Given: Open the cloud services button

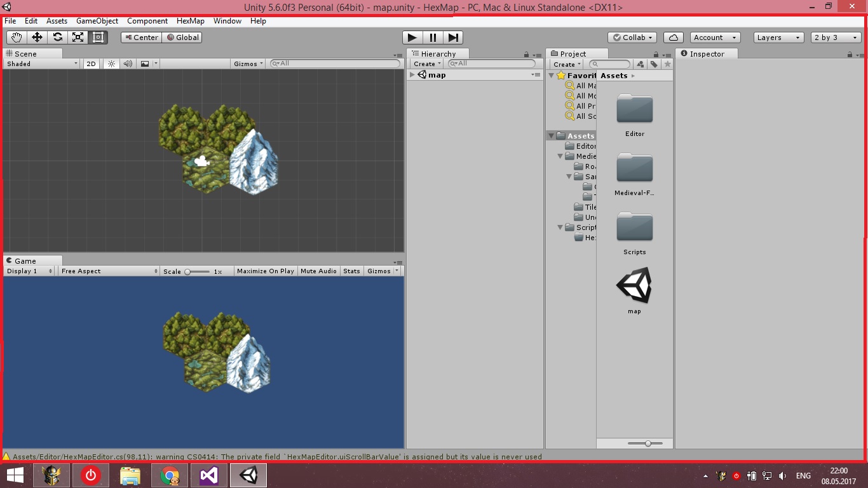Looking at the screenshot, I should click(x=674, y=37).
